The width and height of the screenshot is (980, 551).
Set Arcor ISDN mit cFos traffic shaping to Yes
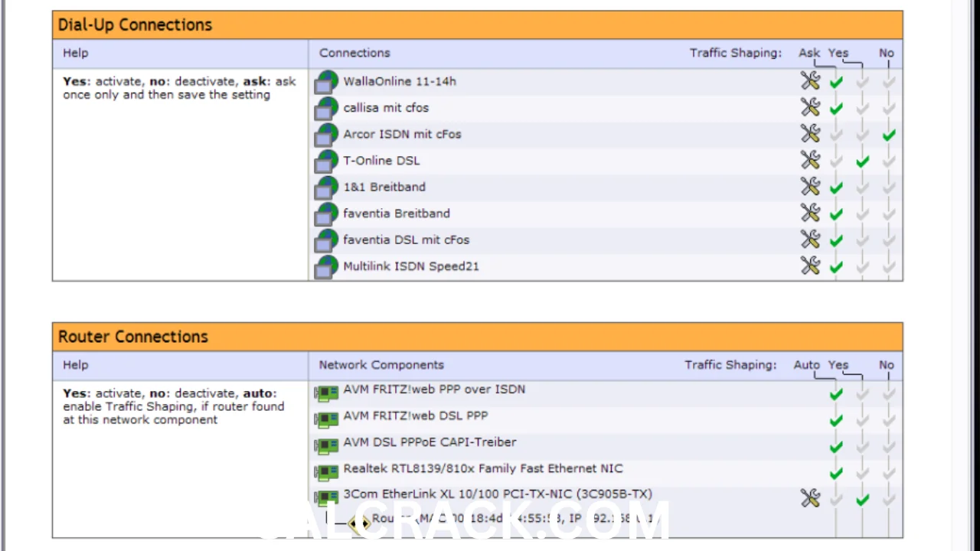(862, 135)
